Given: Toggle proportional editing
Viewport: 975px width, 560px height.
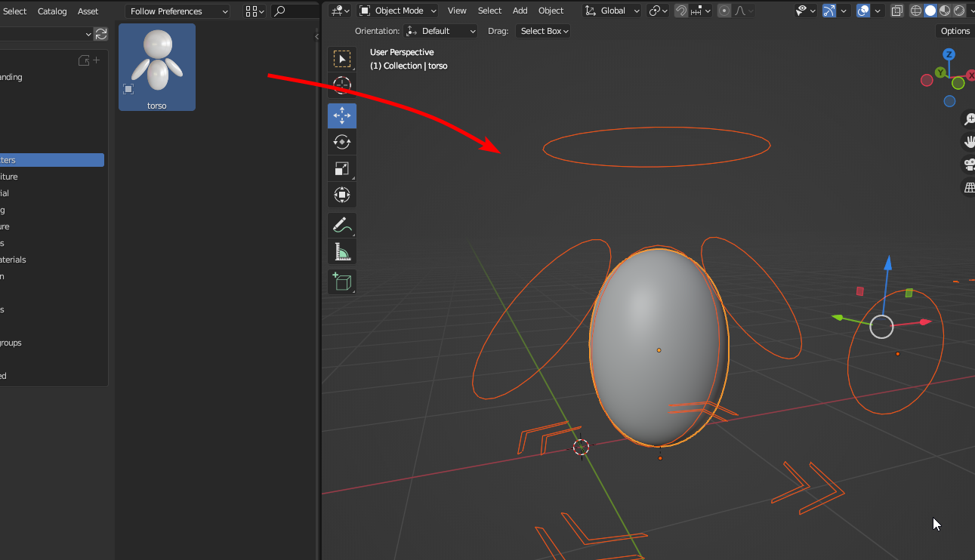Looking at the screenshot, I should pos(724,11).
